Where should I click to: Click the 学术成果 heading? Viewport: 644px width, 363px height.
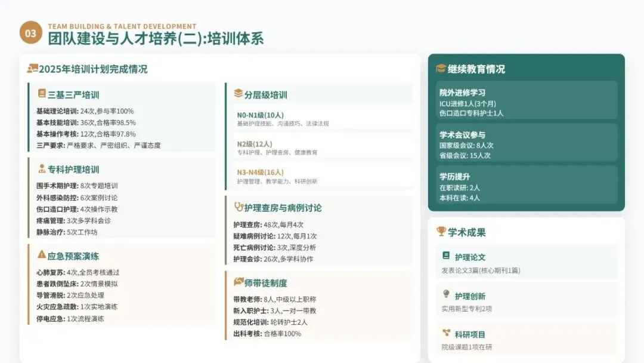(466, 233)
